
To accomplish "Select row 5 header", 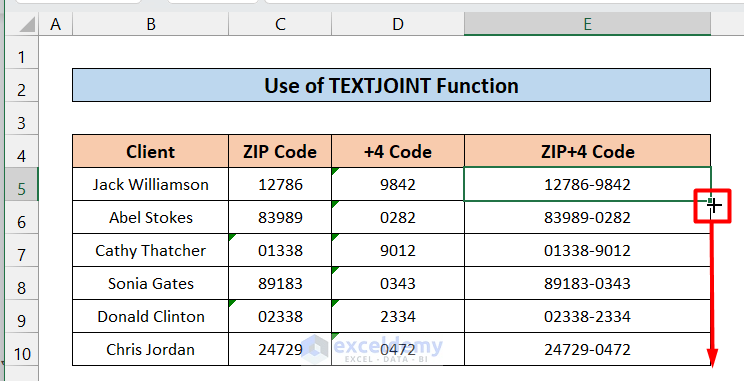I will [x=21, y=184].
